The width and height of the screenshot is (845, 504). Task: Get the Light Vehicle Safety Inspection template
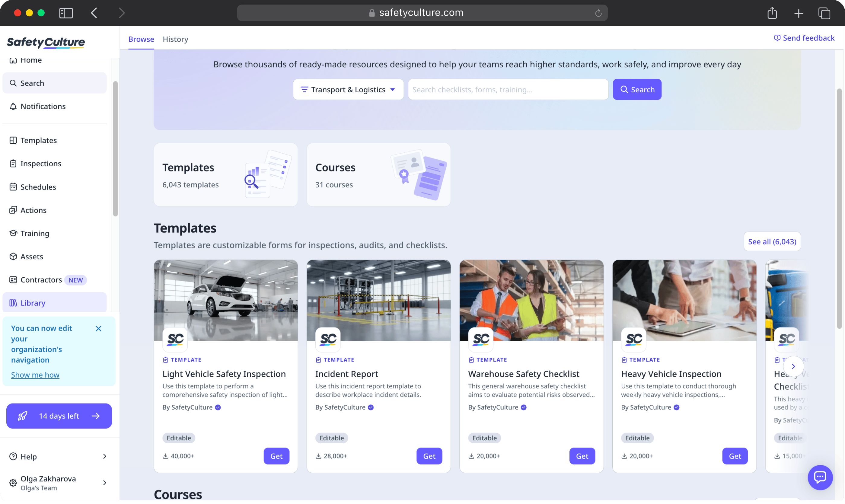pyautogui.click(x=276, y=456)
